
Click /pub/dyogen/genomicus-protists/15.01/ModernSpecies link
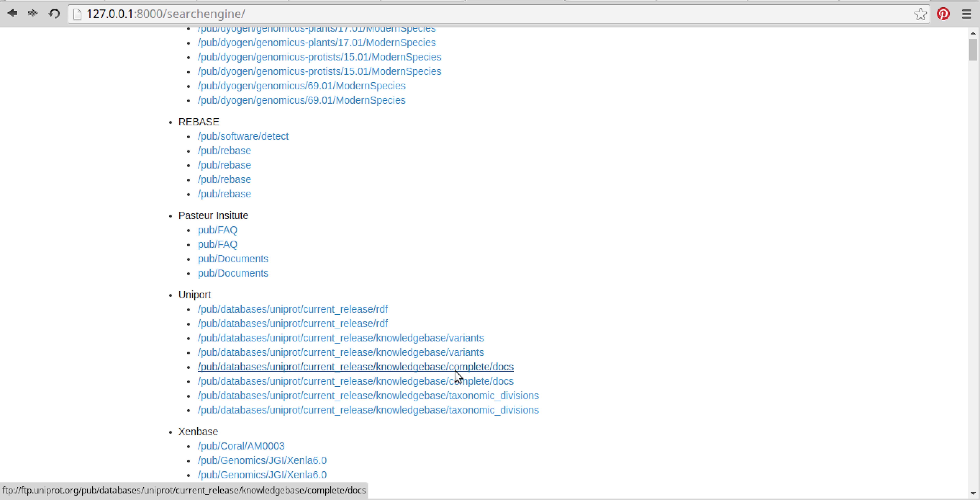tap(320, 57)
